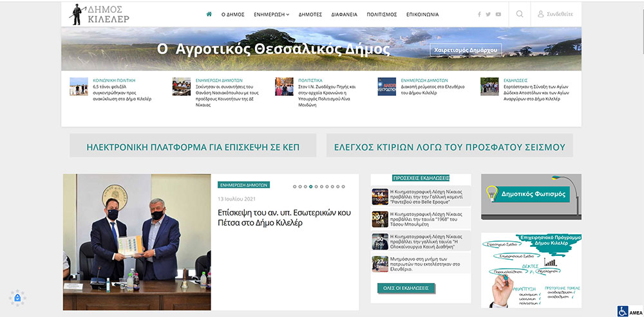Click the Δήμος Κιλελέρ logo
644x317 pixels.
(x=100, y=14)
